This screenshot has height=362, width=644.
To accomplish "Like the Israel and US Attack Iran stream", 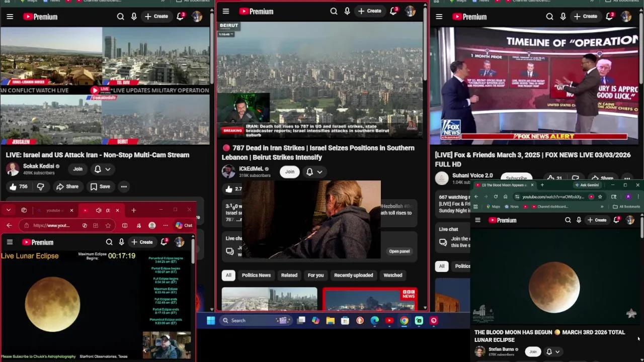I will click(x=18, y=187).
